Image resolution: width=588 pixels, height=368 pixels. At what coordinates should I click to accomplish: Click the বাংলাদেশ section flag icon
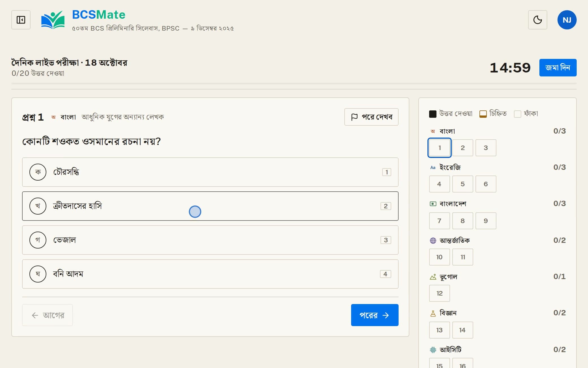point(433,204)
